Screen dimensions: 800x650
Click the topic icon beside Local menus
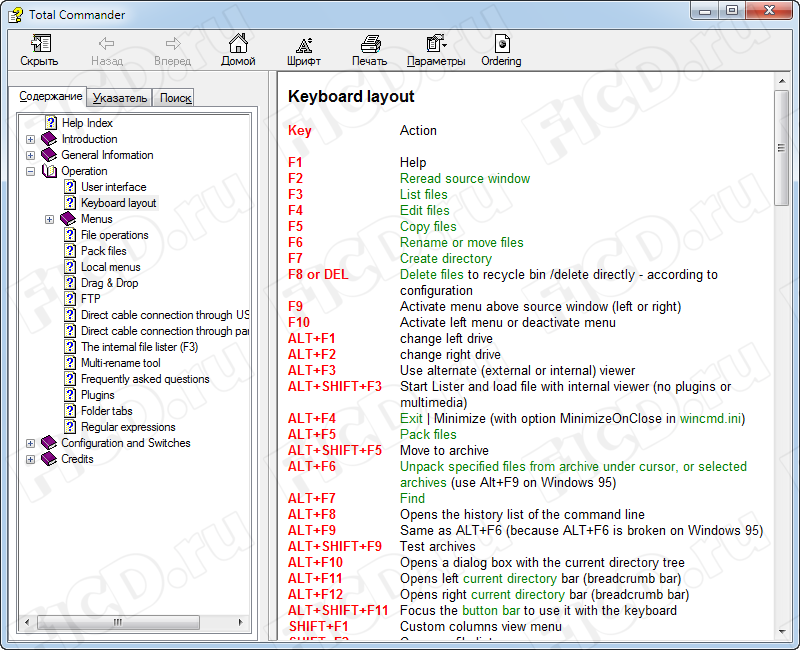click(x=70, y=267)
